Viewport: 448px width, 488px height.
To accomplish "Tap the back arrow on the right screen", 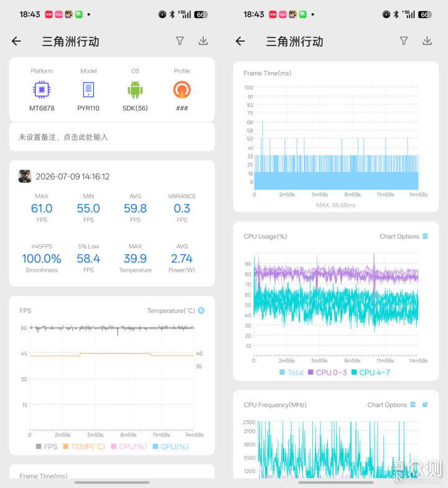I will pyautogui.click(x=240, y=41).
